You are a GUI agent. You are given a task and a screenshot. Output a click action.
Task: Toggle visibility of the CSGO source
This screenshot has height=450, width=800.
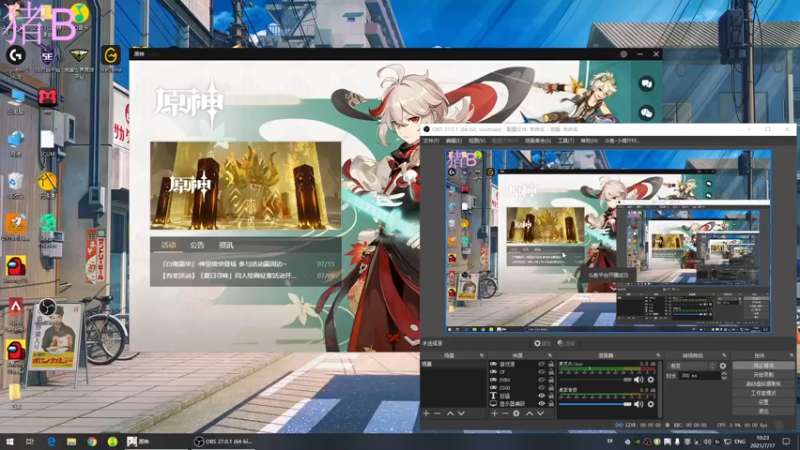click(x=541, y=388)
